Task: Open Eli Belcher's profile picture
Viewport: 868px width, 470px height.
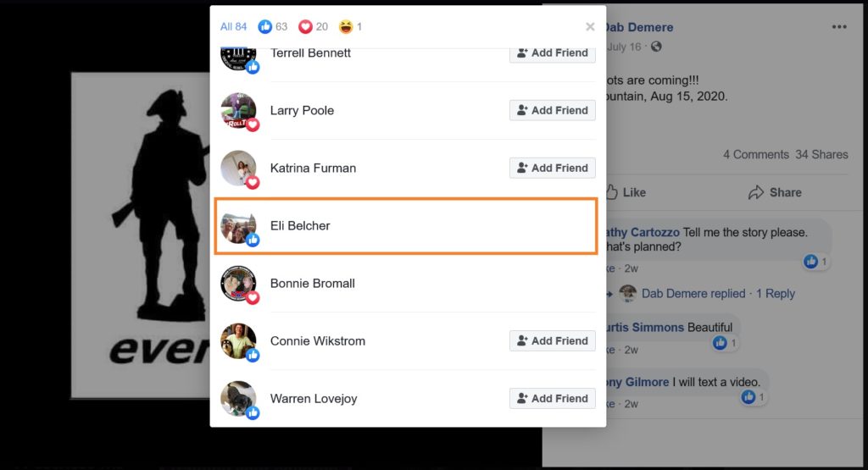Action: tap(238, 225)
